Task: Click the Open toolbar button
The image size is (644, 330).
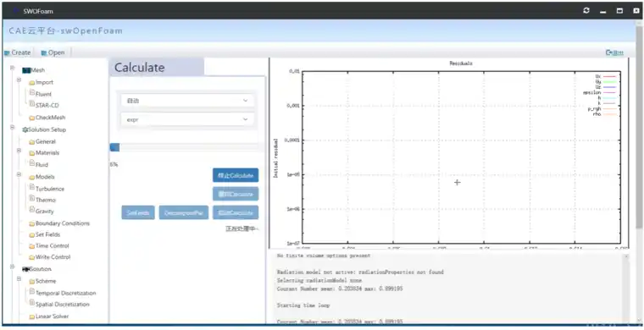Action: pyautogui.click(x=53, y=52)
